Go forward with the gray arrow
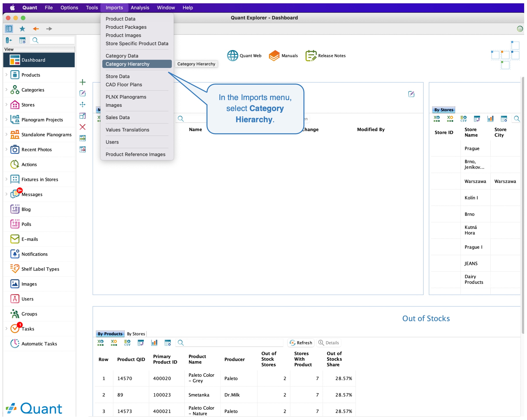This screenshot has width=527, height=420. pos(49,29)
